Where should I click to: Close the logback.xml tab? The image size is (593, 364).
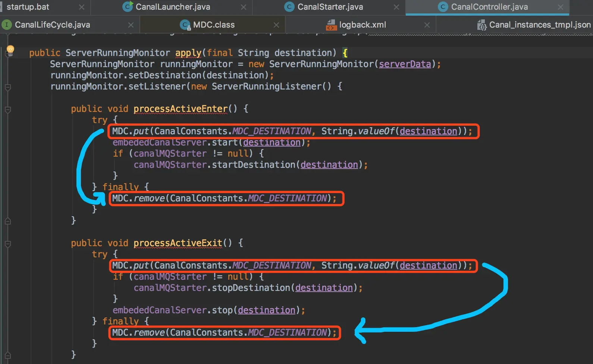click(427, 25)
